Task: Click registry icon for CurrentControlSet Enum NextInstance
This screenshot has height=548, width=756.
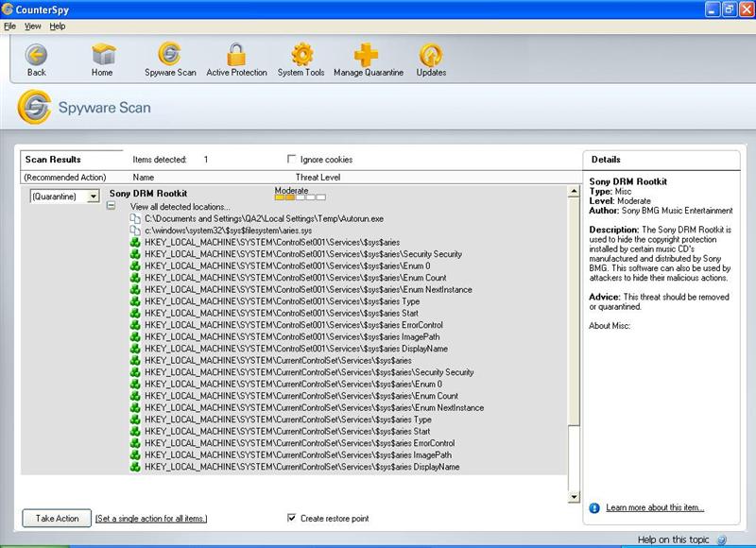Action: [135, 408]
